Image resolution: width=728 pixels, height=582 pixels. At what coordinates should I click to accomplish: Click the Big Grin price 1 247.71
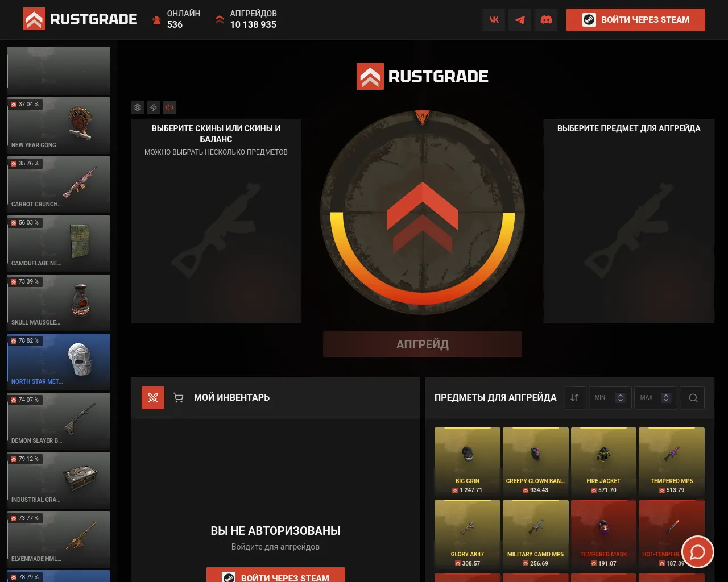coord(468,490)
